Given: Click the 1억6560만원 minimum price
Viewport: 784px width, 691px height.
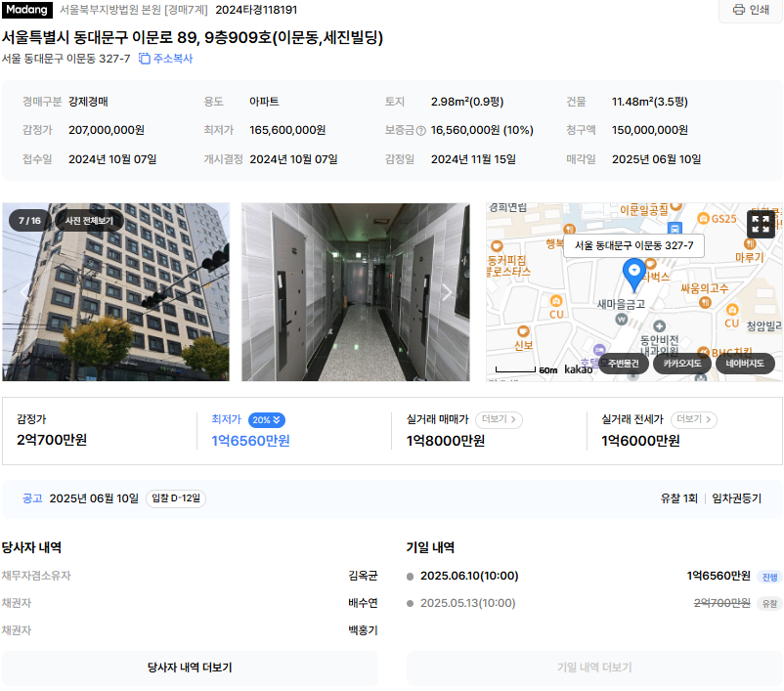Looking at the screenshot, I should [x=250, y=441].
